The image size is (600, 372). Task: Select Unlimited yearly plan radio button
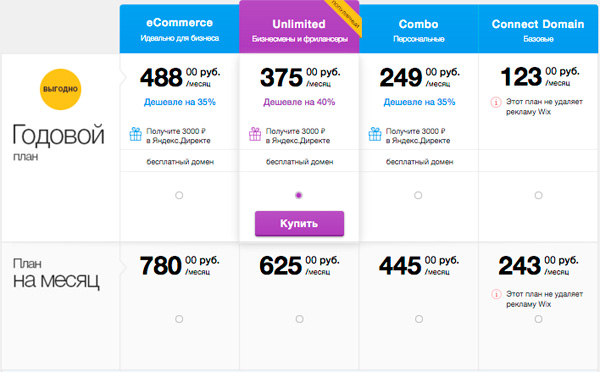pos(299,195)
